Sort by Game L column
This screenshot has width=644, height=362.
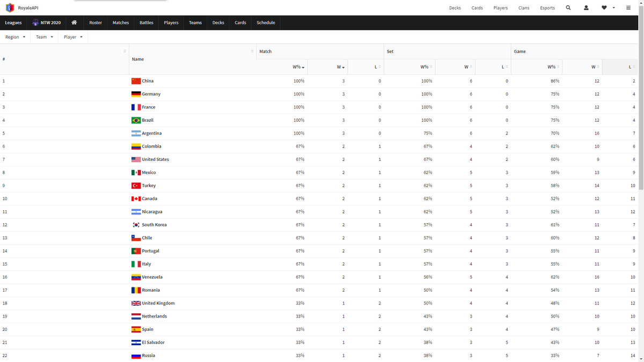point(620,67)
